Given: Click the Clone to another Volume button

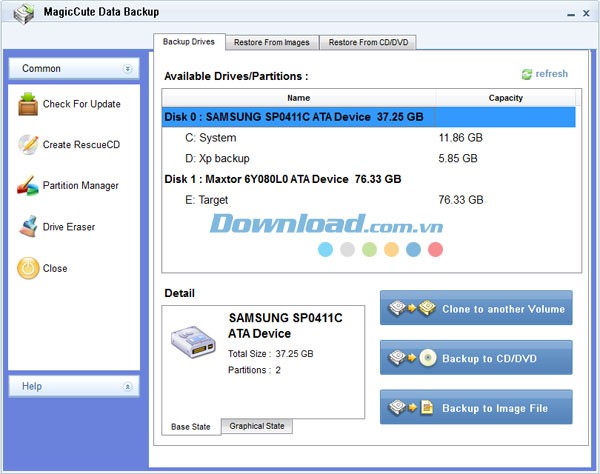Looking at the screenshot, I should coord(476,308).
